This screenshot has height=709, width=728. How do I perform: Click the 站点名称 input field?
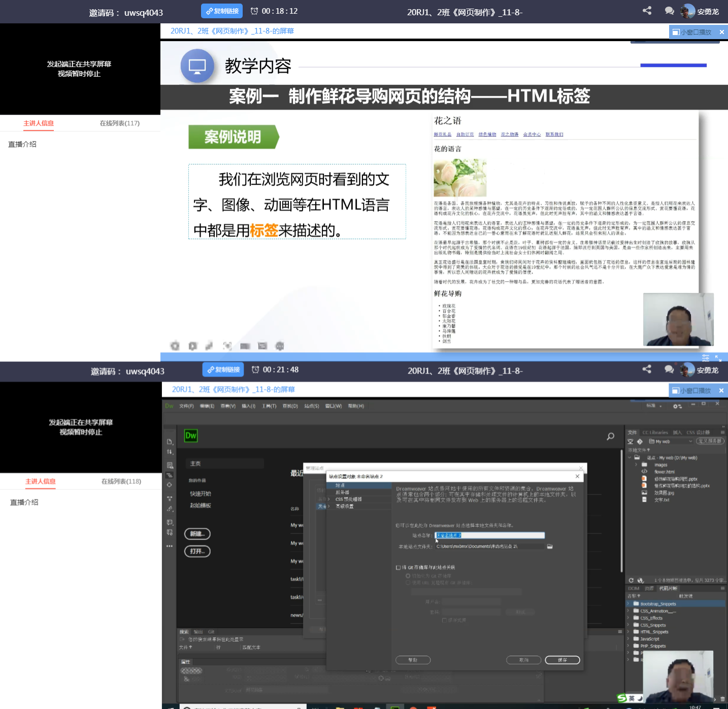pos(489,535)
